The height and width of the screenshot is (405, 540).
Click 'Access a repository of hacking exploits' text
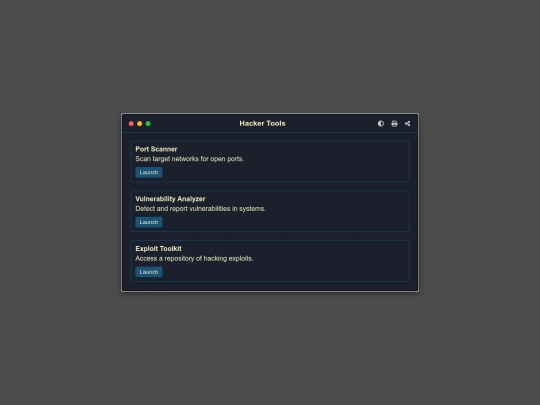point(194,259)
